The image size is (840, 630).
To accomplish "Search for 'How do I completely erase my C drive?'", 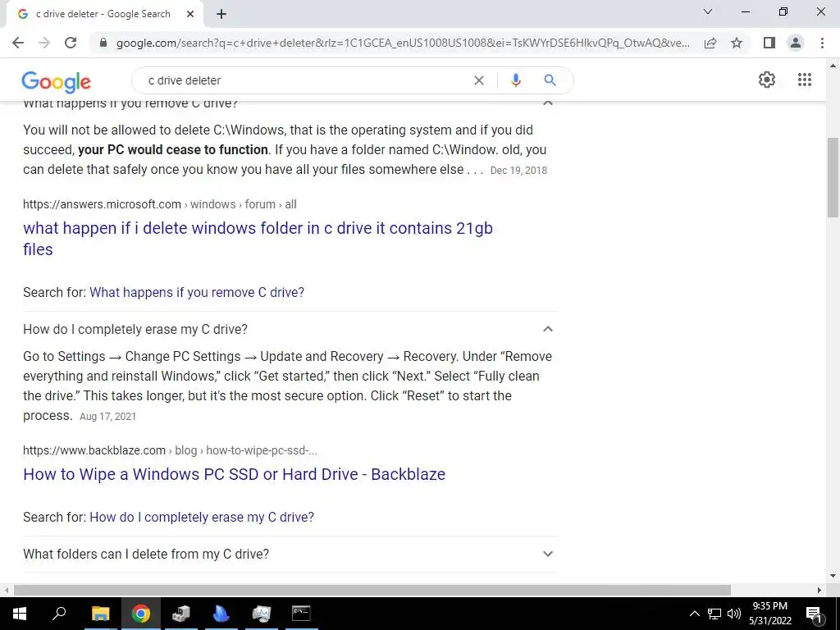I will point(202,517).
